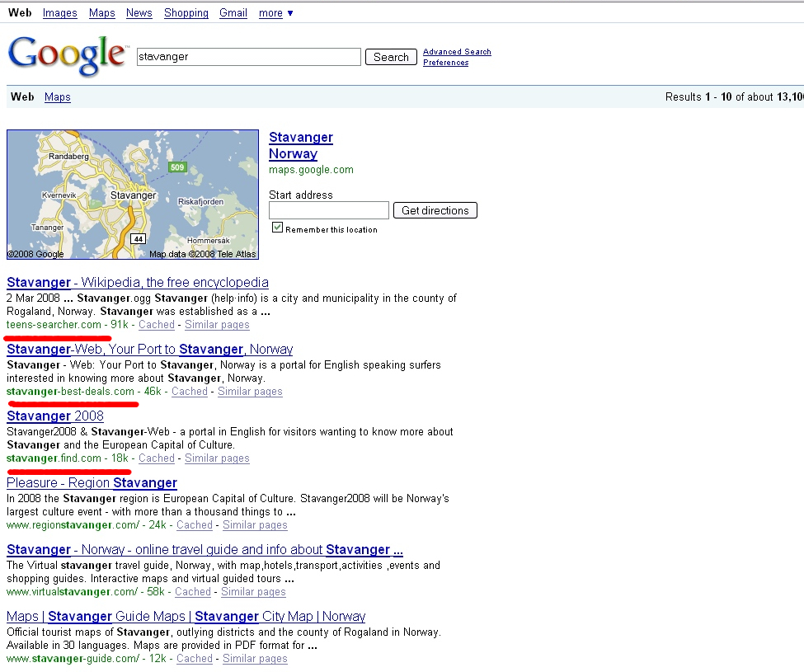Open the Maps link in top navigation

pyautogui.click(x=101, y=13)
